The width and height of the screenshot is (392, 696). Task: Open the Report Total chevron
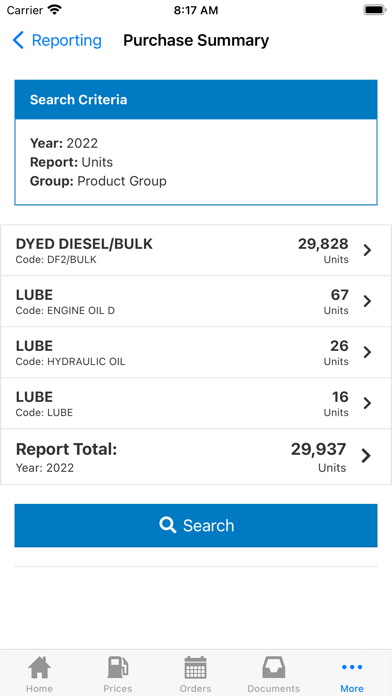pyautogui.click(x=366, y=456)
